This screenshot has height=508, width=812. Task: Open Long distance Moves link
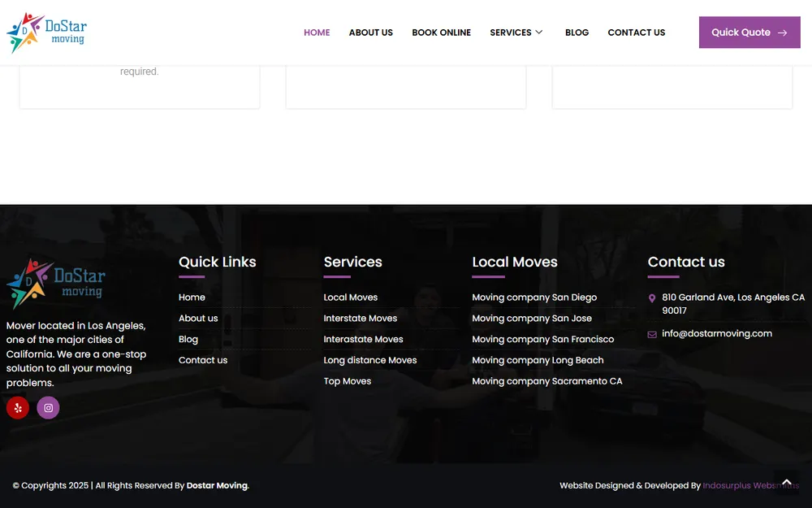coord(369,360)
